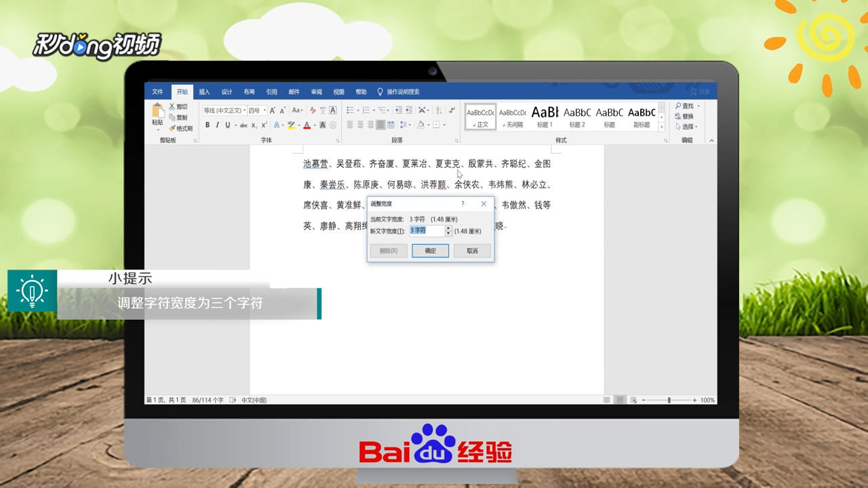Decrease paragraph indent
This screenshot has height=488, width=868.
399,110
